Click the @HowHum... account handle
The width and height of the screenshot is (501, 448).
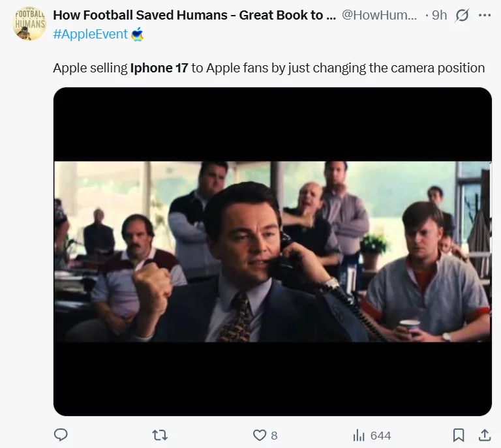click(379, 15)
